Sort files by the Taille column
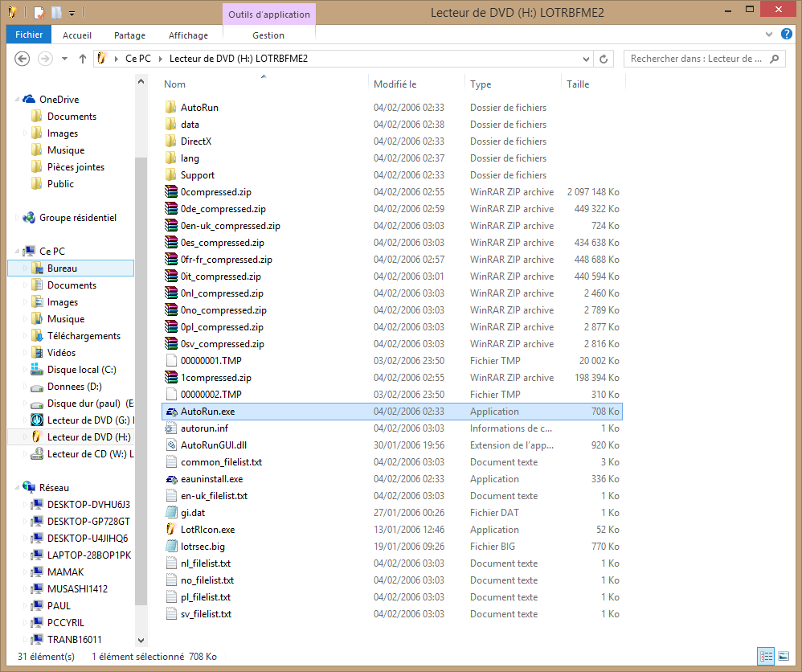Image resolution: width=802 pixels, height=672 pixels. [x=578, y=84]
